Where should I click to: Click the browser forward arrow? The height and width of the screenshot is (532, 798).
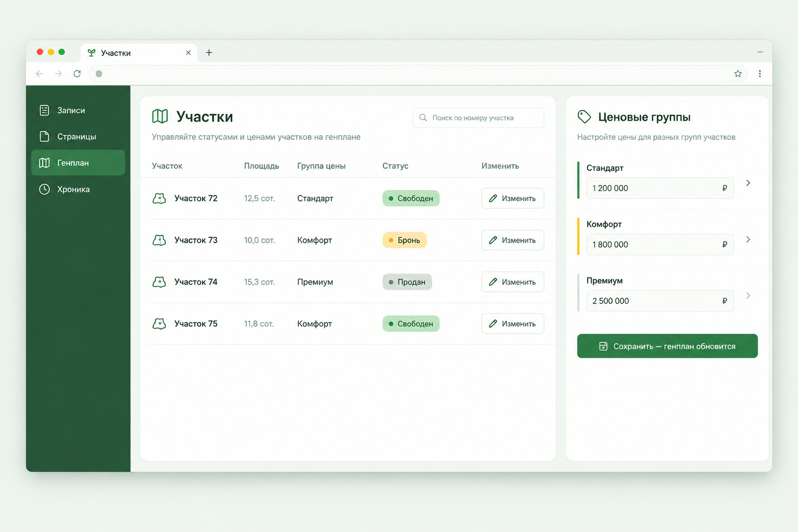point(58,74)
